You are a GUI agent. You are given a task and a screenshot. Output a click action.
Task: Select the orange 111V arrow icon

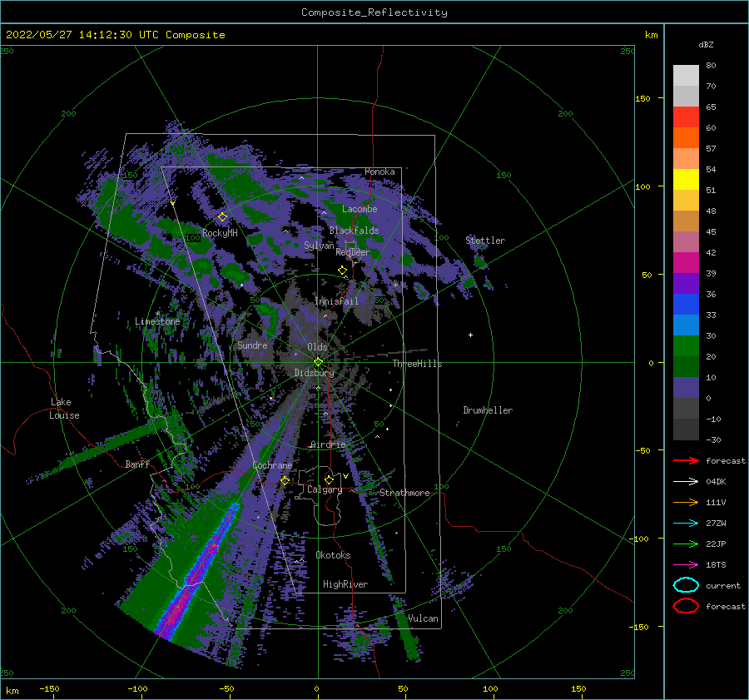[686, 502]
